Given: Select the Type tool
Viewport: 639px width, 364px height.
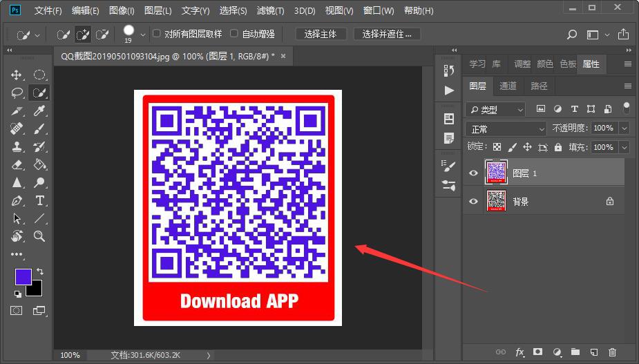Looking at the screenshot, I should click(39, 200).
